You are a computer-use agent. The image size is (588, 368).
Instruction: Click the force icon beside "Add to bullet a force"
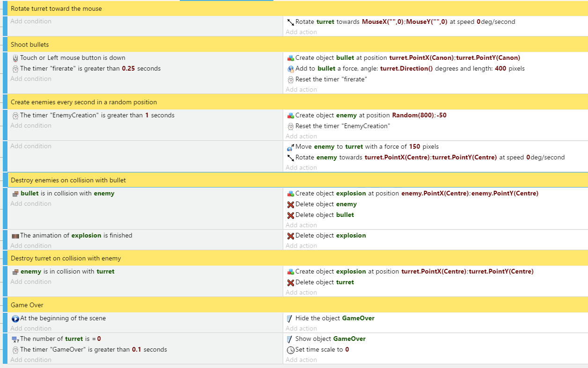pyautogui.click(x=291, y=69)
